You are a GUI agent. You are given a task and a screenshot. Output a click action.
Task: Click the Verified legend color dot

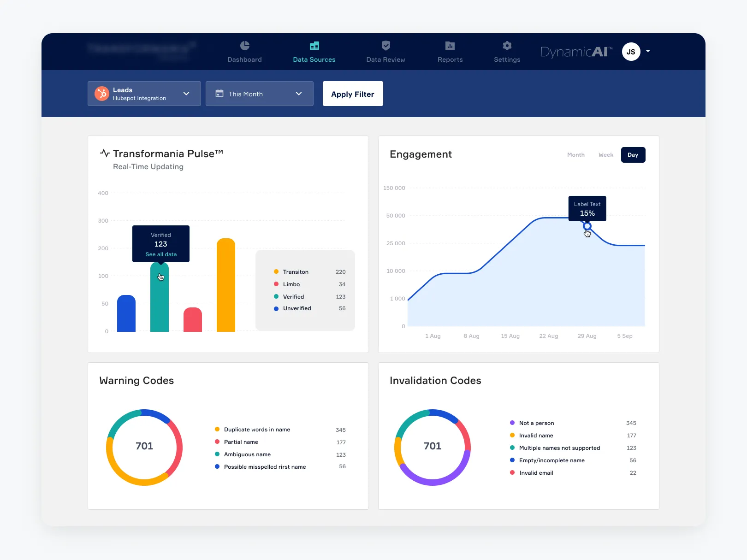coord(277,296)
